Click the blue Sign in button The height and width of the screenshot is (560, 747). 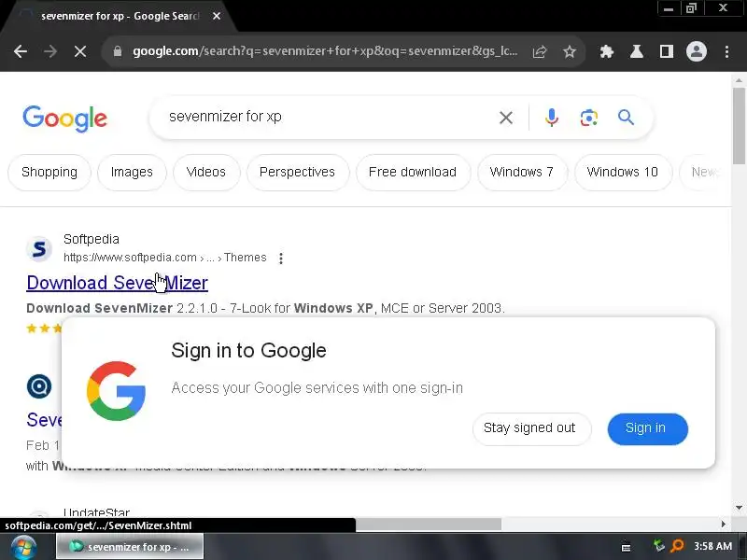click(x=647, y=428)
